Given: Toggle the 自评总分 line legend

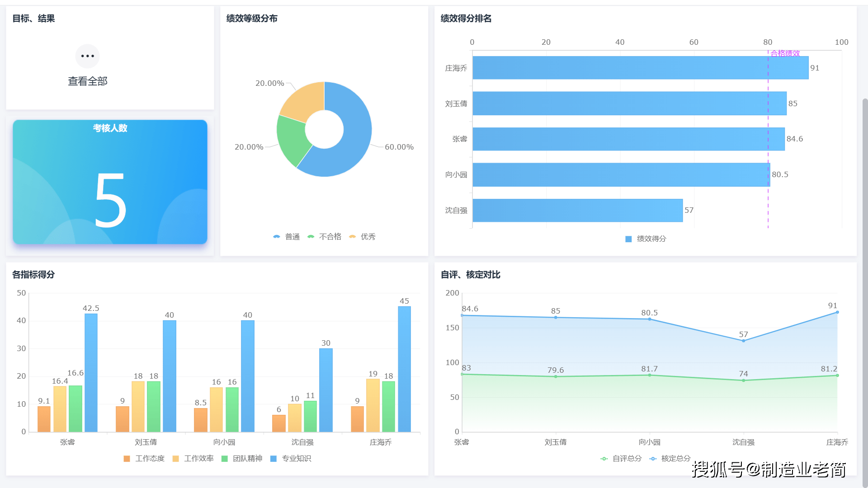Looking at the screenshot, I should pyautogui.click(x=621, y=459).
